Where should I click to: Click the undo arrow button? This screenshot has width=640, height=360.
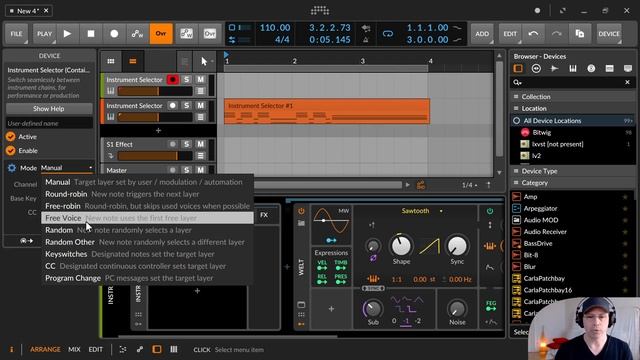pos(533,33)
